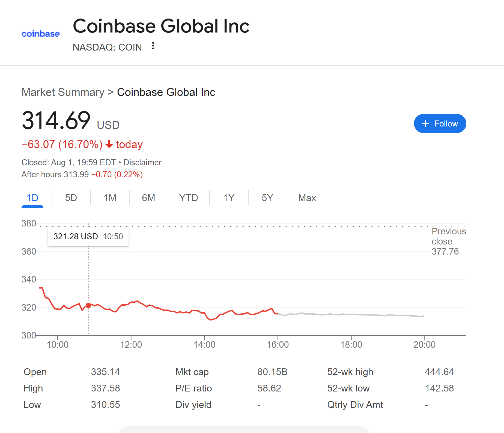This screenshot has height=433, width=504.
Task: Click the 321.28 USD tooltip on chart
Action: click(x=88, y=236)
